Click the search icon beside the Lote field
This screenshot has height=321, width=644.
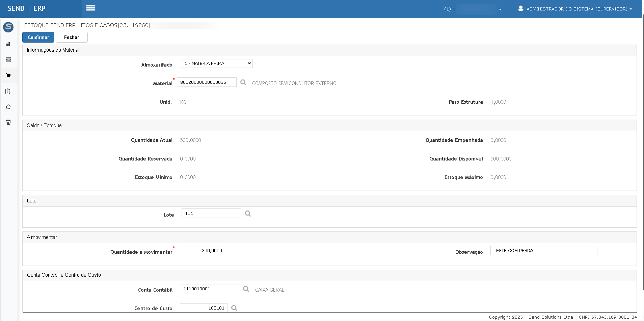(x=248, y=214)
